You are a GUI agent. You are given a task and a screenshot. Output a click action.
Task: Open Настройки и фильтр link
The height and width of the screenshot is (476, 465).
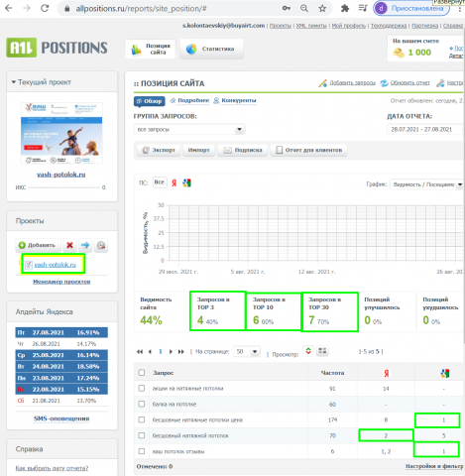(x=434, y=466)
